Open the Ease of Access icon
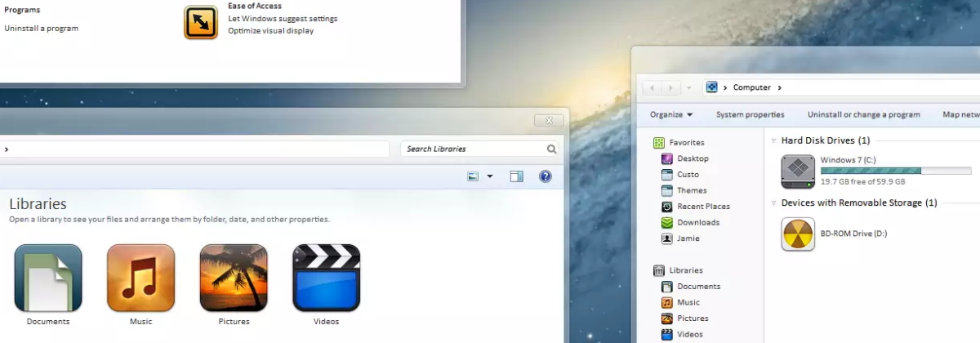 click(x=201, y=22)
